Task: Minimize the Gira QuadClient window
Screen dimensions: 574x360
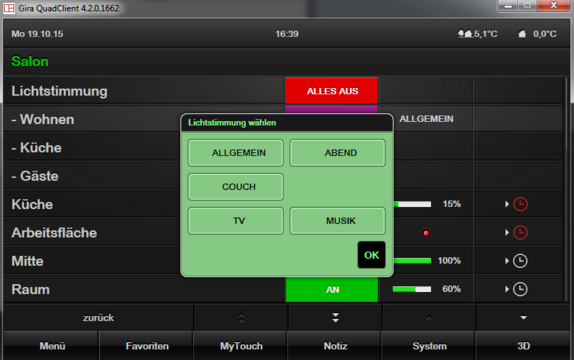Action: click(508, 6)
